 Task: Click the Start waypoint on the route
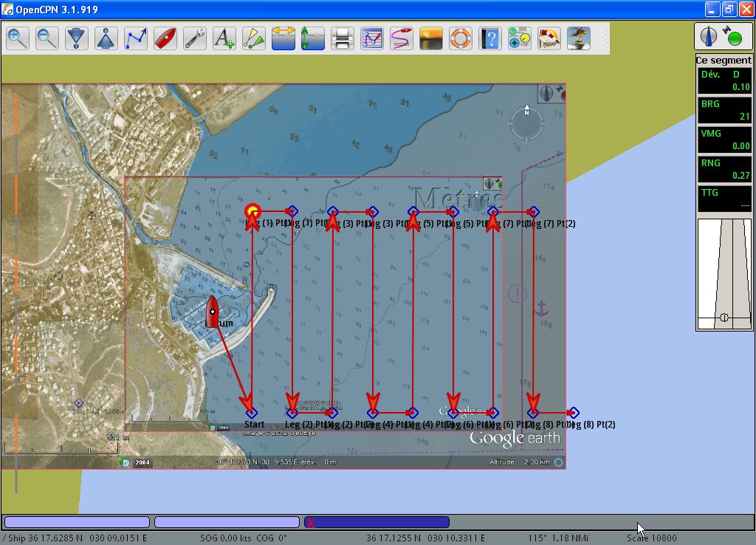[x=251, y=412]
